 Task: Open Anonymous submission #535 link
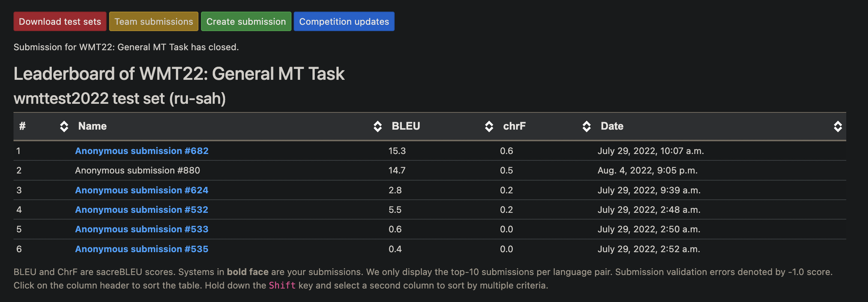142,249
